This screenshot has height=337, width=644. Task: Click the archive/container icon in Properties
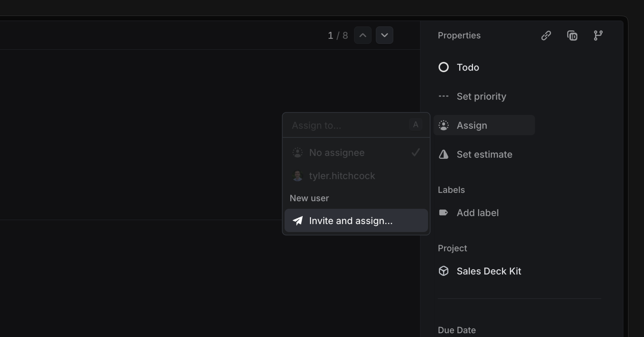pyautogui.click(x=573, y=35)
